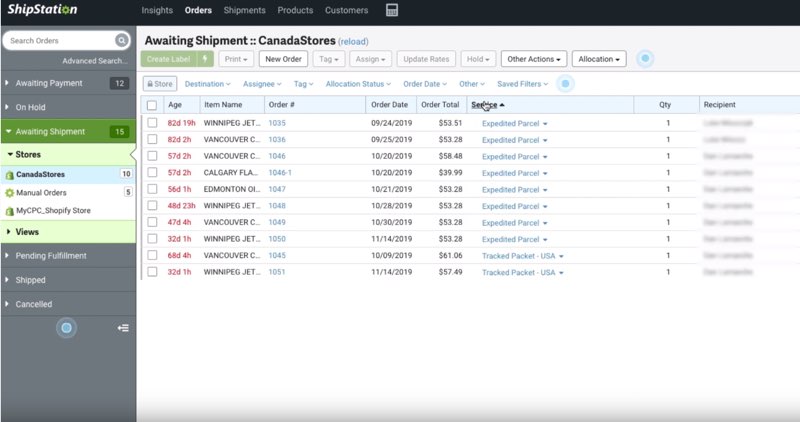Sort by the Order Total column header

(440, 105)
